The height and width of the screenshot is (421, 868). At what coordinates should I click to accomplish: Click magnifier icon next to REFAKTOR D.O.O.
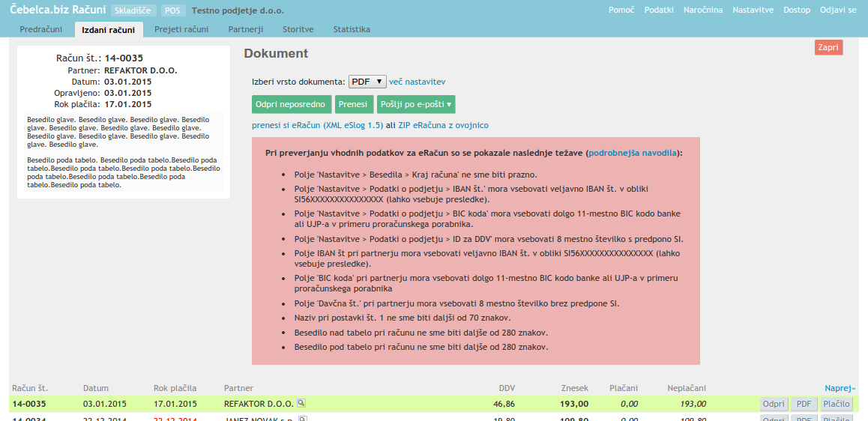click(x=301, y=403)
